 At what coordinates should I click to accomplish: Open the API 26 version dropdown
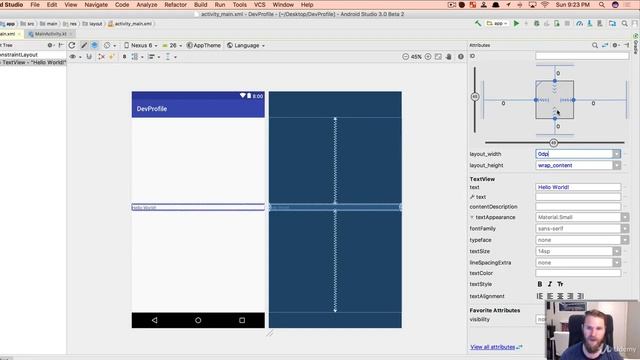click(x=172, y=45)
